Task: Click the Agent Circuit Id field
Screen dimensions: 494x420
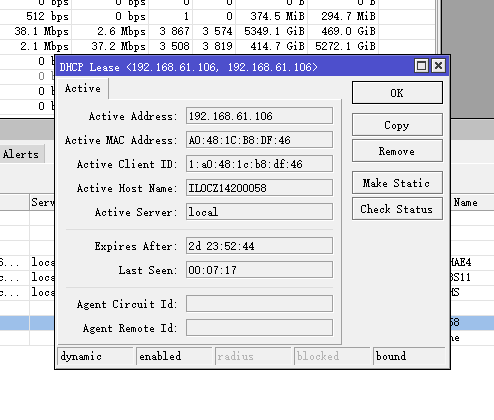Action: click(x=259, y=304)
